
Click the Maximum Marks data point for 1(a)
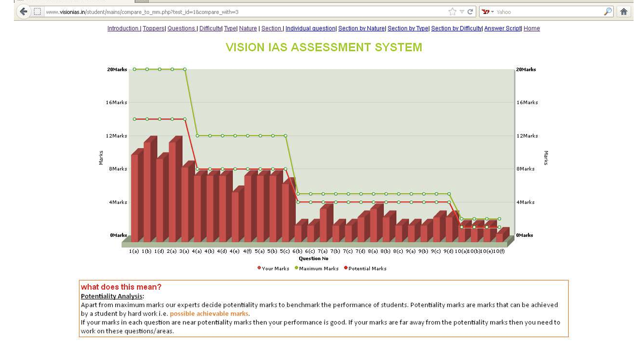click(x=134, y=70)
